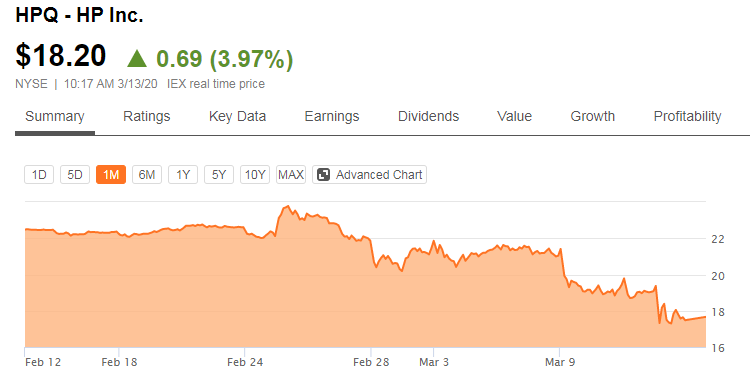Open the Value tab

click(514, 116)
